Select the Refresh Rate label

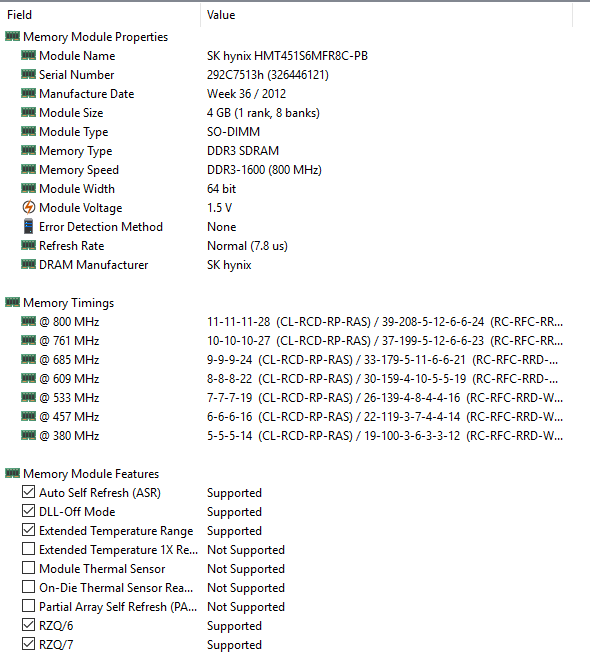tap(72, 246)
